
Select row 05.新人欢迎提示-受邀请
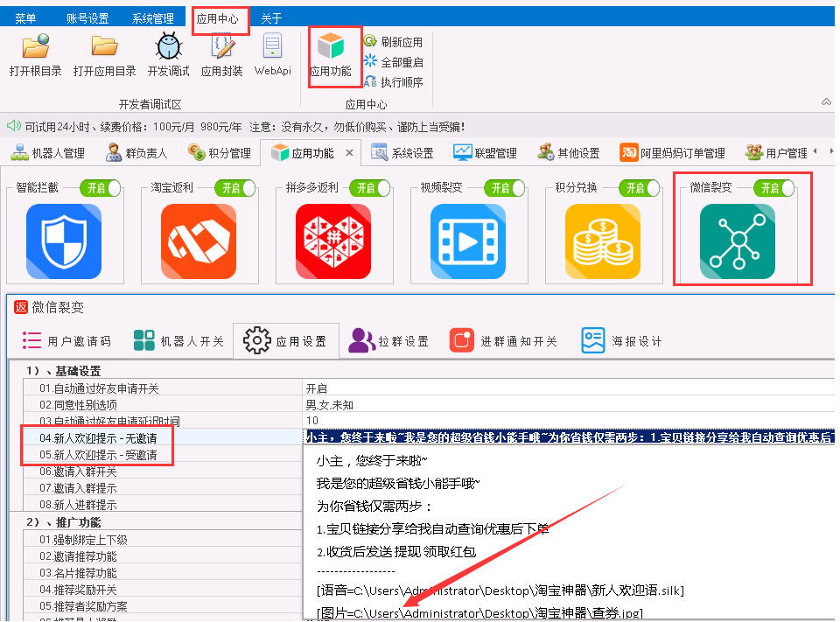coord(163,455)
